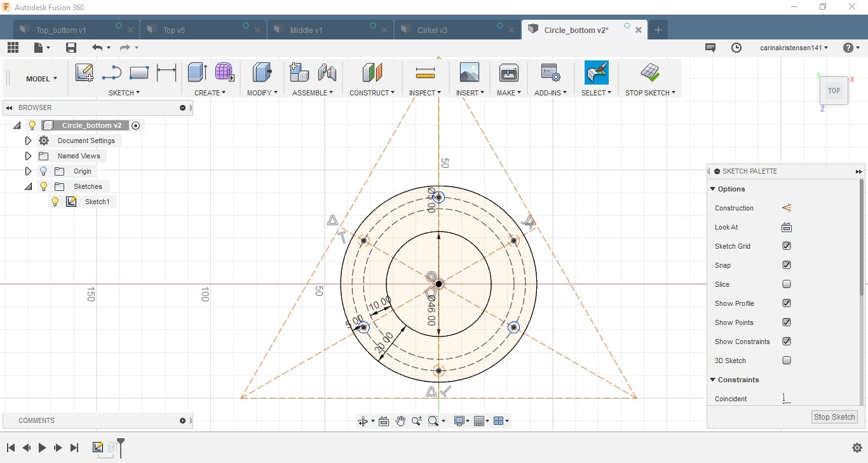Click the 3D Print make icon

coord(509,73)
